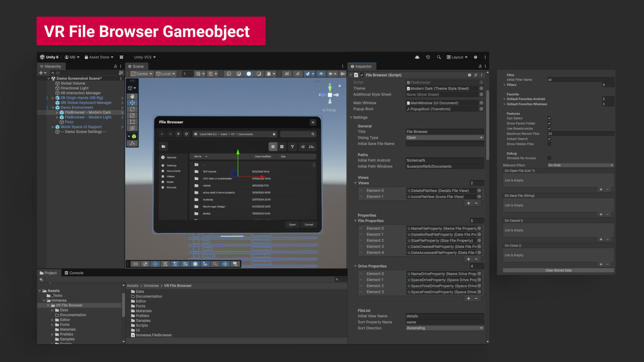Click the up-folder arrow in File Browser dialog

tap(178, 134)
